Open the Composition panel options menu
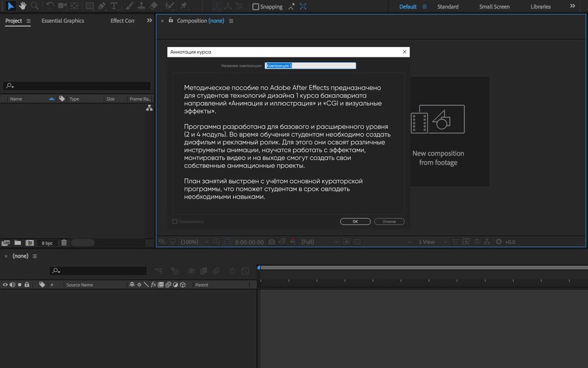Screen dimensions: 588x368 [x=231, y=21]
